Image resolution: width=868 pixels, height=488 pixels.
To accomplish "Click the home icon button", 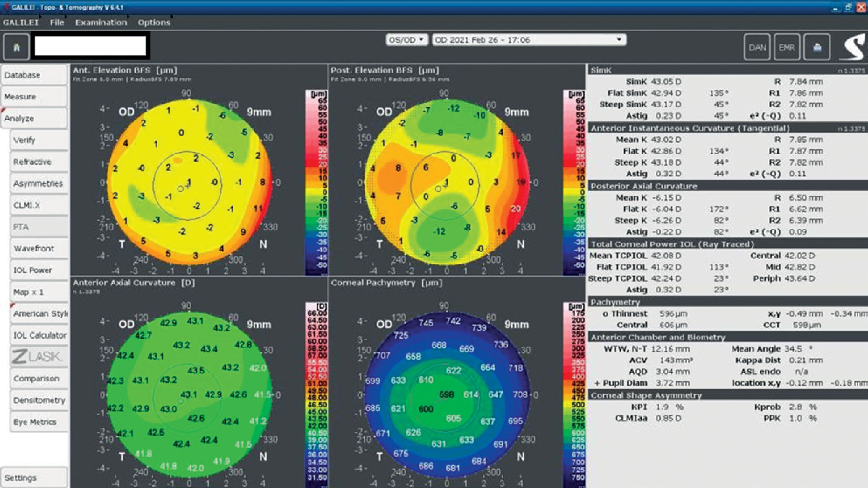I will pyautogui.click(x=16, y=47).
